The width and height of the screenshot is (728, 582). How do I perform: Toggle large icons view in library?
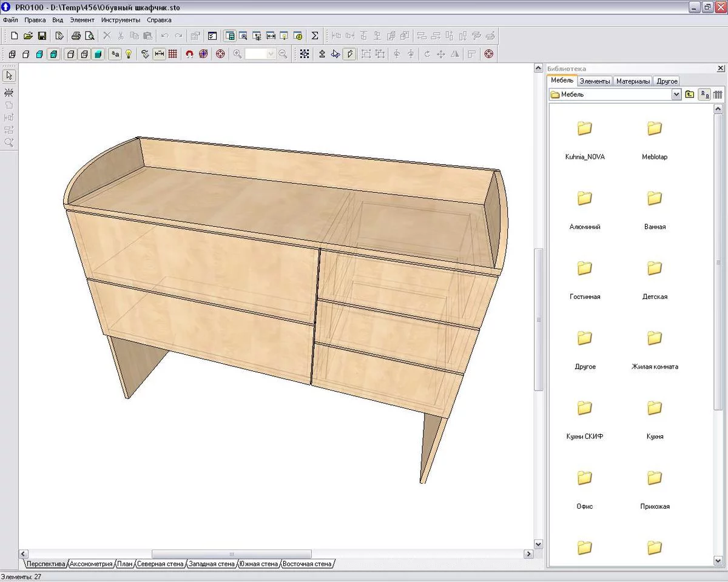[x=705, y=95]
